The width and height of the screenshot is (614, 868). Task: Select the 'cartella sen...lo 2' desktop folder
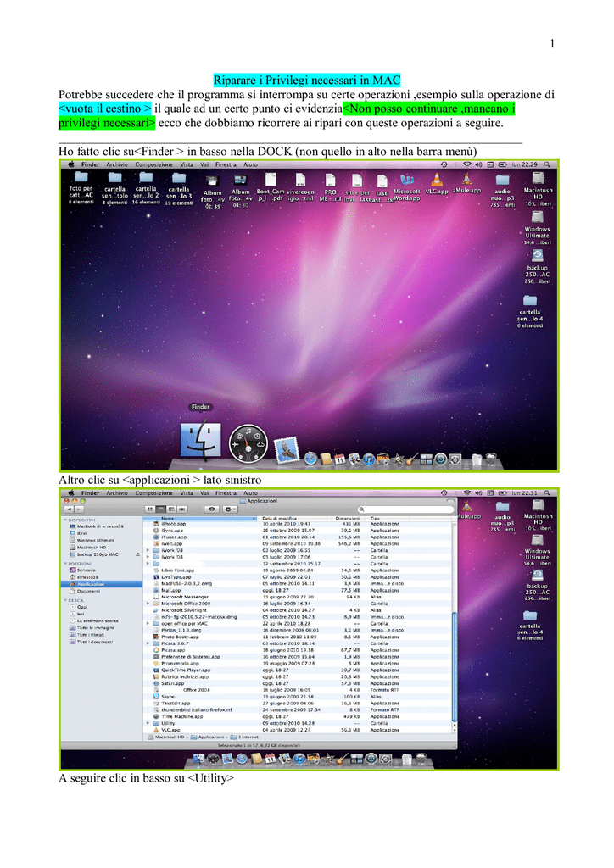[x=146, y=187]
